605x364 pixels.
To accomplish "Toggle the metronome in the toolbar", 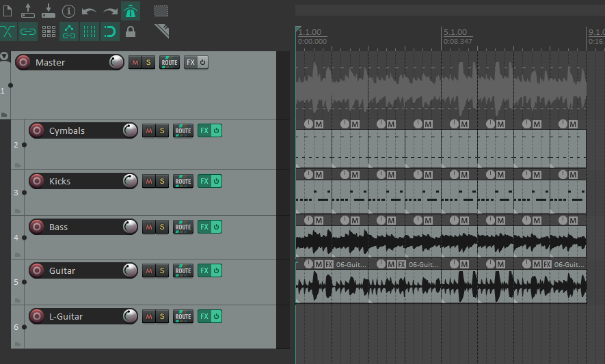I will pos(131,11).
